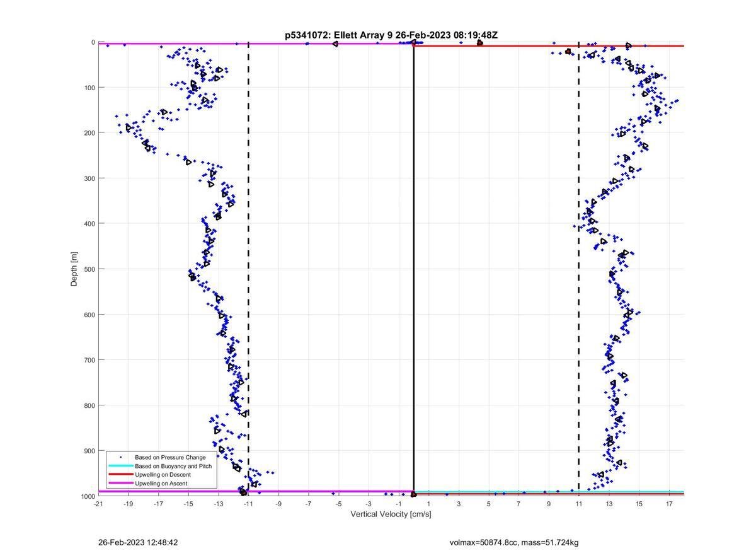Click the '-19' x-axis tick label
Screen dimensions: 756x558
tap(128, 504)
